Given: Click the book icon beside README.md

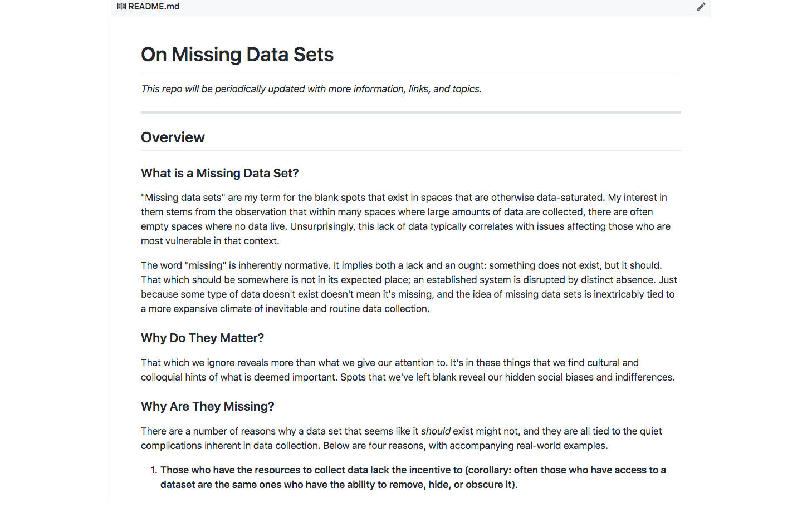Looking at the screenshot, I should [121, 7].
